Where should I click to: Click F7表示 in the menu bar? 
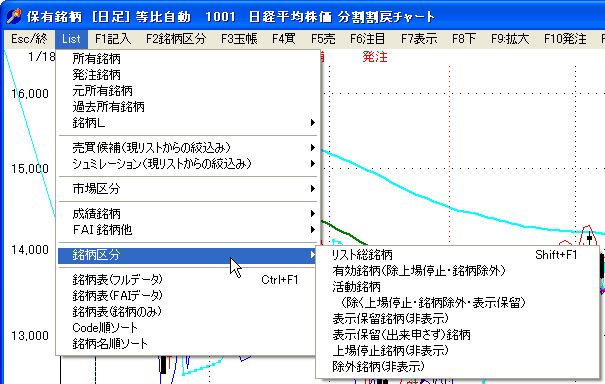(419, 39)
